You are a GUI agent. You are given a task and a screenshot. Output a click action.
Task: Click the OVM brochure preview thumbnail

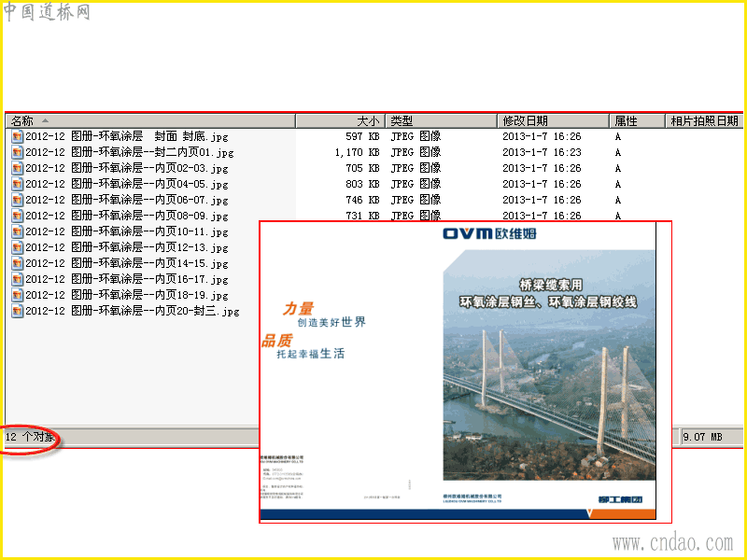point(465,371)
